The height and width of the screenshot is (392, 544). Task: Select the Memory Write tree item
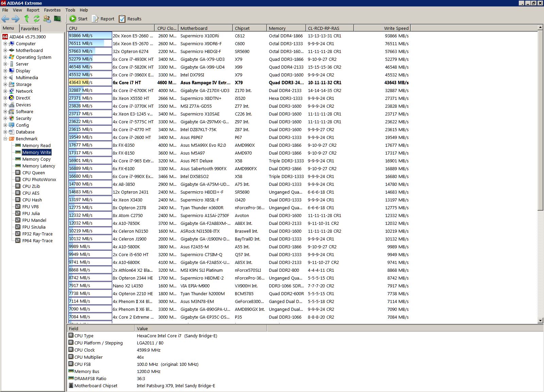click(37, 153)
